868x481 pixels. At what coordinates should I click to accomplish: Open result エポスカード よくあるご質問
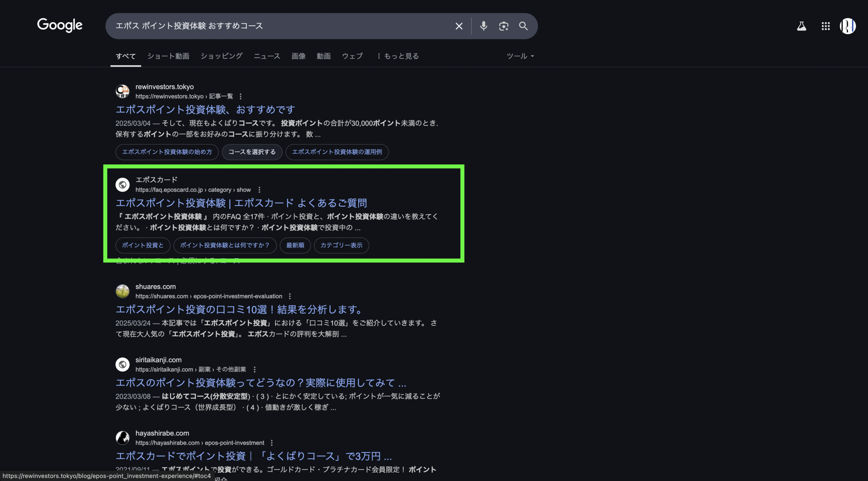tap(241, 203)
